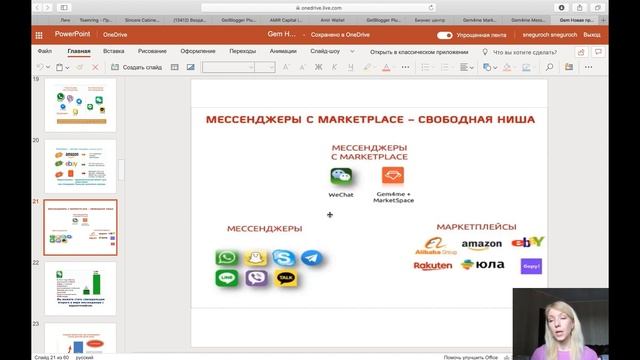Toggle Safari sidebar button
640x360 pixels.
[x=64, y=8]
